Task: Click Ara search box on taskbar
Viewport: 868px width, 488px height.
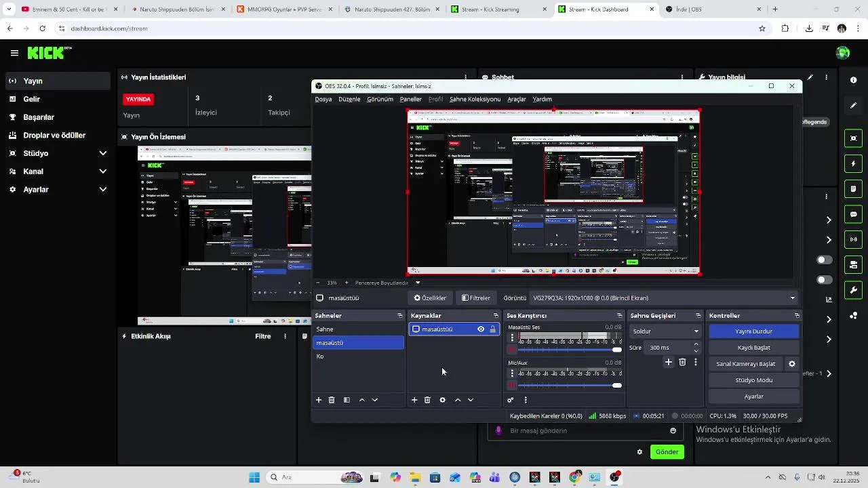Action: tap(315, 477)
